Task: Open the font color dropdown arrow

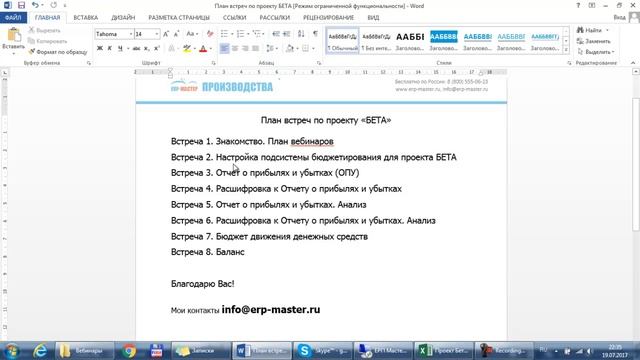Action: (x=211, y=49)
